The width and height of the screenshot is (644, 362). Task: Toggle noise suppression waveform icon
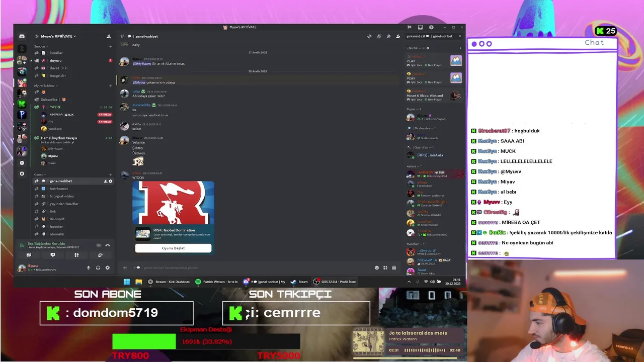coord(99,245)
